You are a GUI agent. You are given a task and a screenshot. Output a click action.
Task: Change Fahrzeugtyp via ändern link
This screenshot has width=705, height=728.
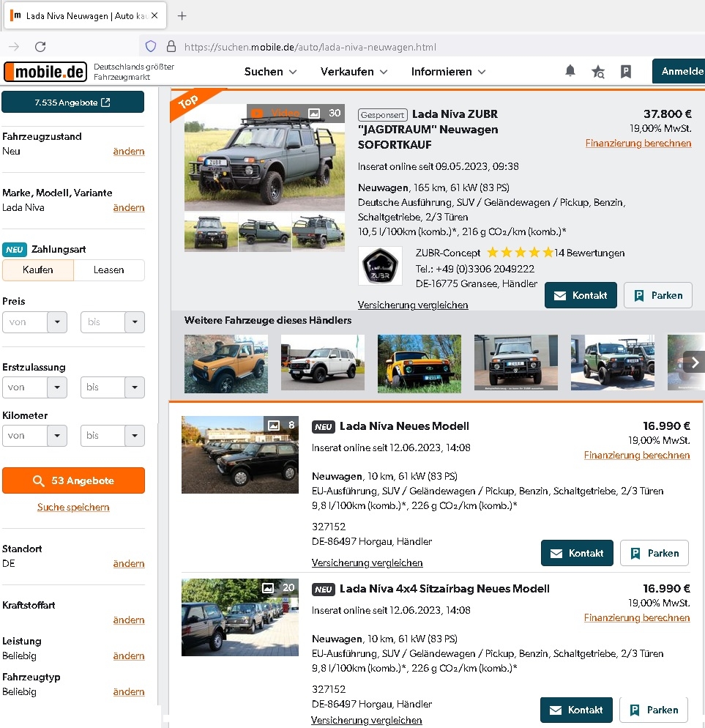tap(129, 692)
